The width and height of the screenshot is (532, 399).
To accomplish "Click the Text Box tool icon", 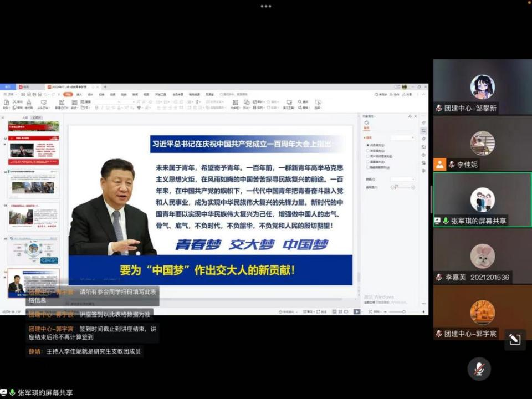I will coord(235,104).
